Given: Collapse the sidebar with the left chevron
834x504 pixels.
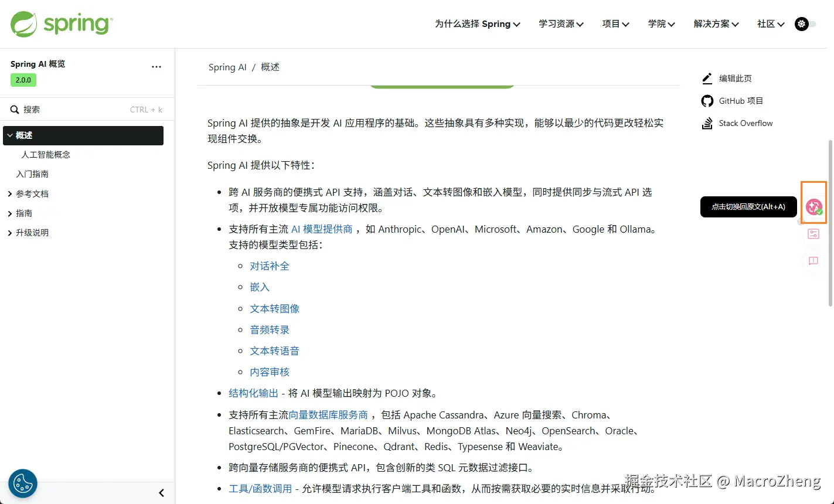Looking at the screenshot, I should (162, 493).
